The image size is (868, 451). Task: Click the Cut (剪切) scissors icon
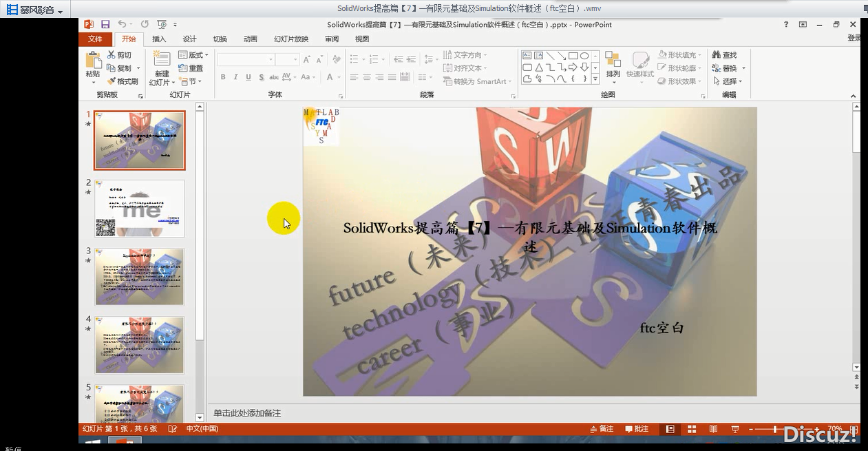112,55
